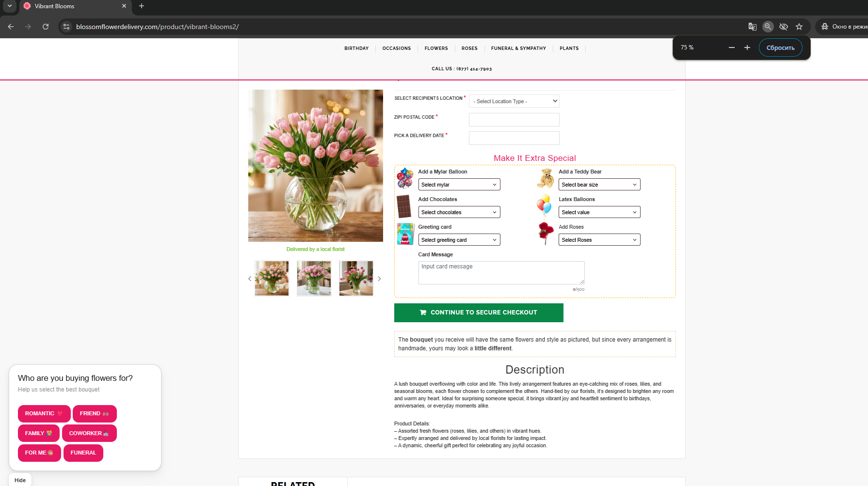Click the greeting card product image
Screen dimensions: 868x486
point(405,234)
